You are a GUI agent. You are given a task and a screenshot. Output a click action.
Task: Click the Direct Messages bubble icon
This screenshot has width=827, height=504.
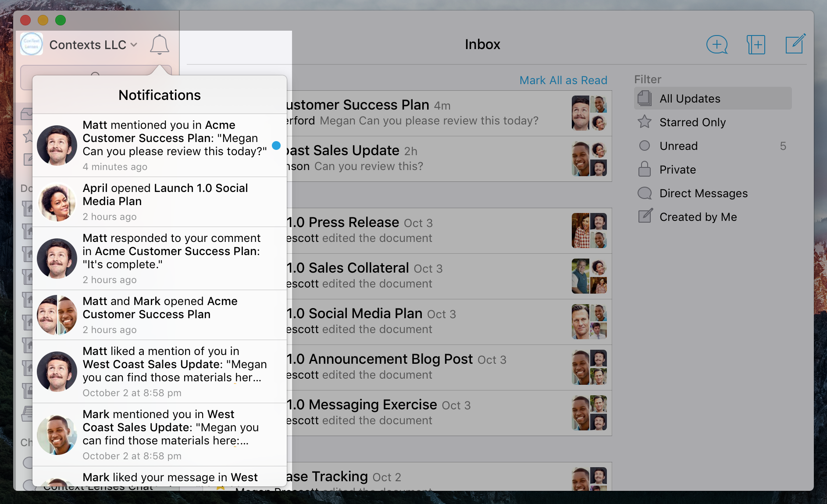click(x=644, y=193)
